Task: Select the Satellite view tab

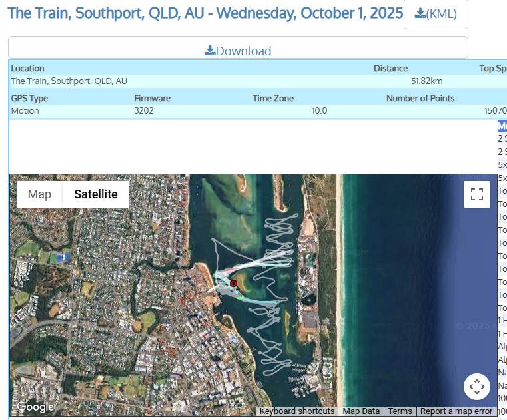Action: pyautogui.click(x=95, y=194)
